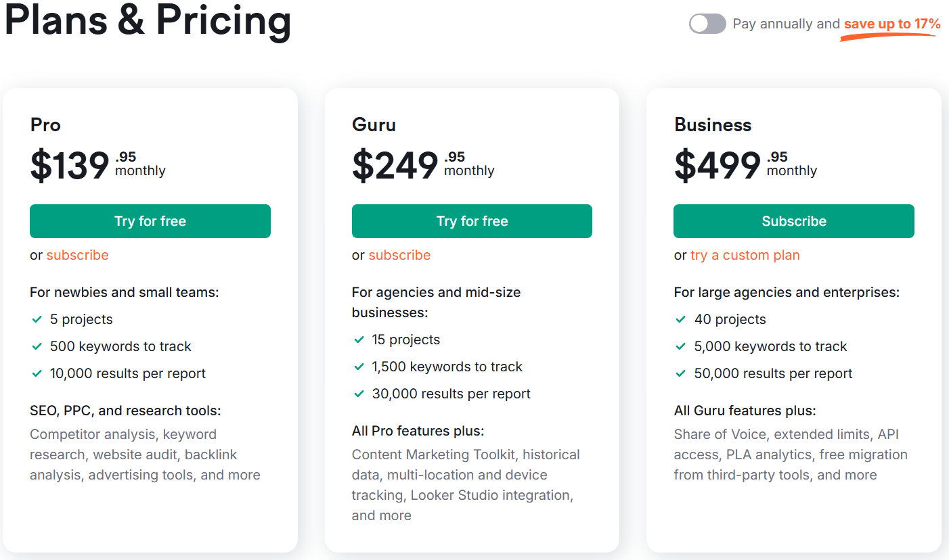This screenshot has height=560, width=949.
Task: Select the Pro plan $139 price
Action: pos(70,166)
